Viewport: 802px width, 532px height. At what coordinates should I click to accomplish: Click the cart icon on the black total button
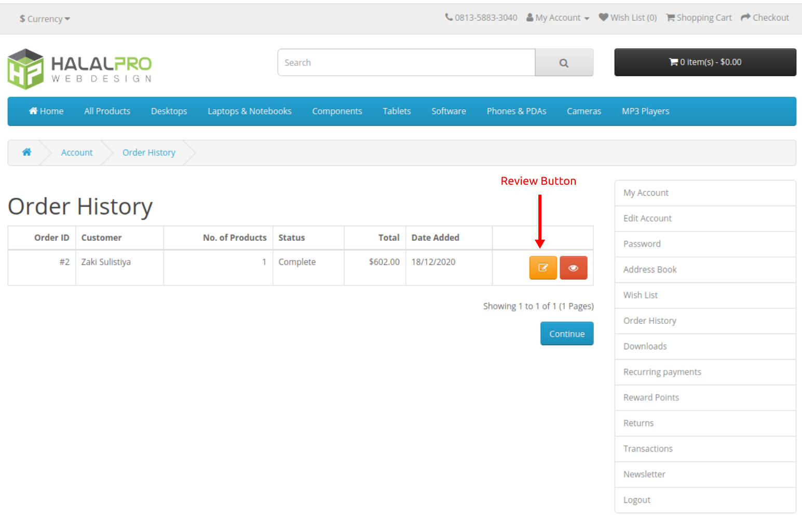(673, 62)
